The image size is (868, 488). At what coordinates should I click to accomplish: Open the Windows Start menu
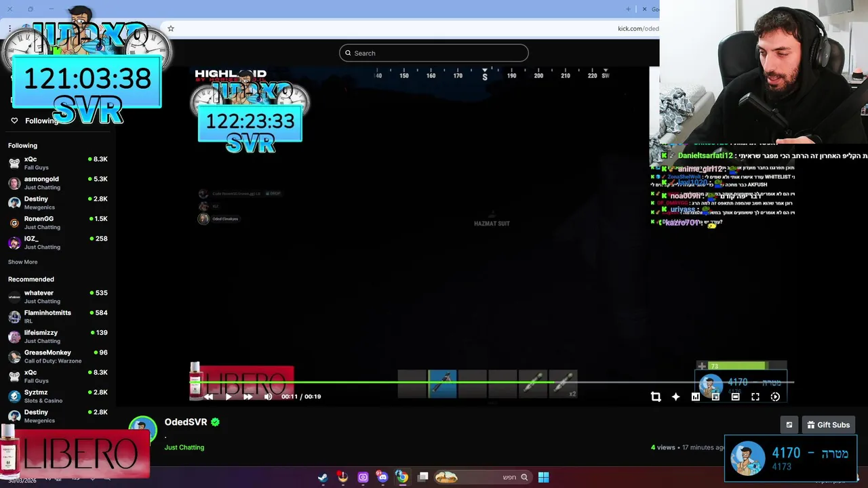coord(543,477)
